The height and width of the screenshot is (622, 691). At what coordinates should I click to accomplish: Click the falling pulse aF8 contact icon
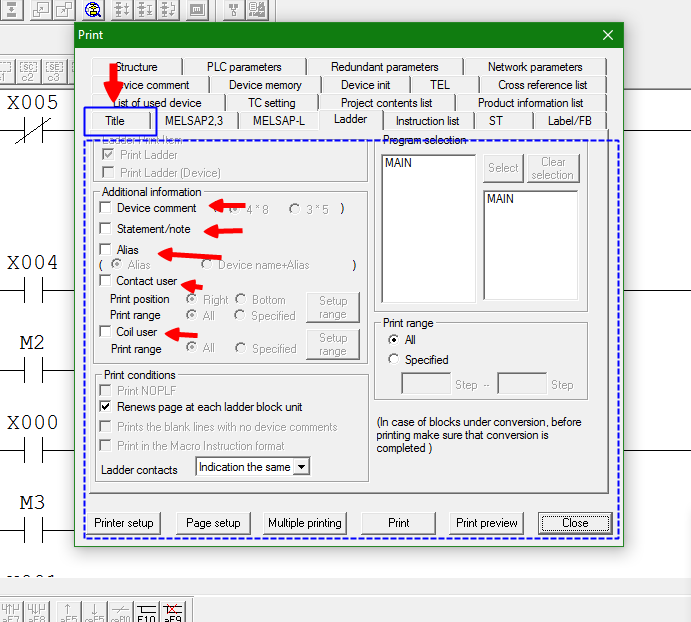pos(37,612)
